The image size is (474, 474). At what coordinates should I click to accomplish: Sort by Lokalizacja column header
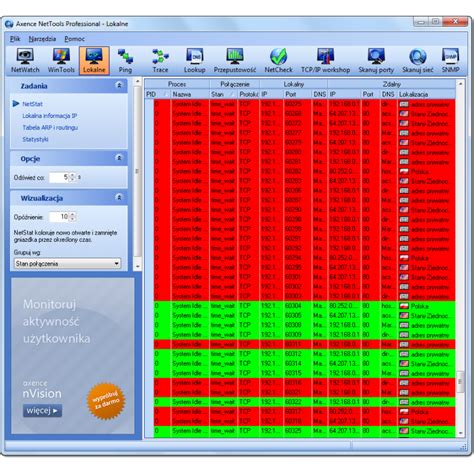tap(426, 94)
